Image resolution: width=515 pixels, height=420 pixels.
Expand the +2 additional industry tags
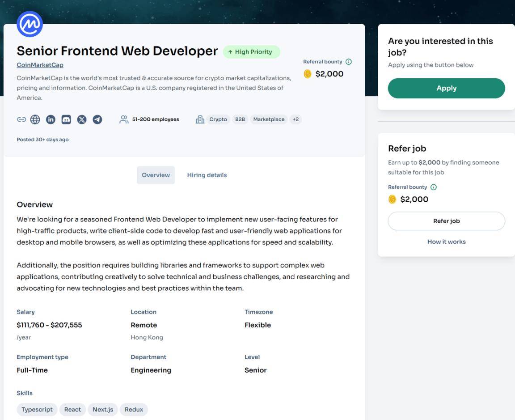[x=295, y=119]
